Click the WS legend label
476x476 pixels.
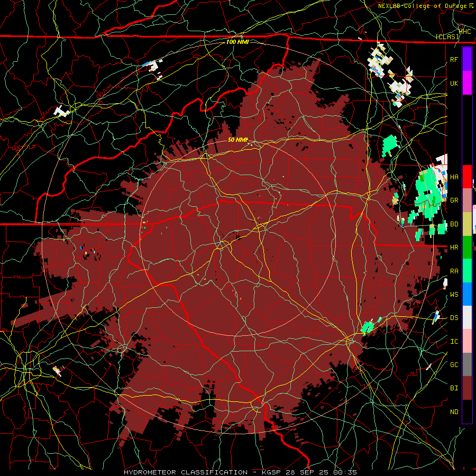pyautogui.click(x=454, y=295)
